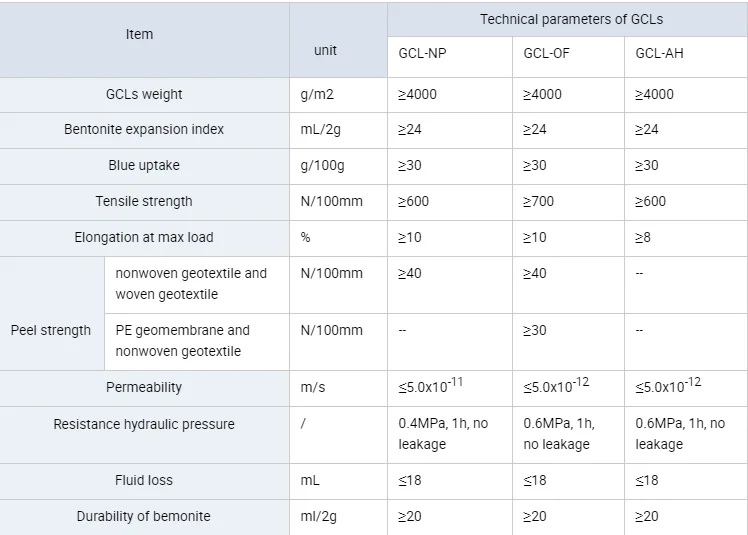Select the 'GCLs weight' row label
This screenshot has width=748, height=535.
(144, 95)
